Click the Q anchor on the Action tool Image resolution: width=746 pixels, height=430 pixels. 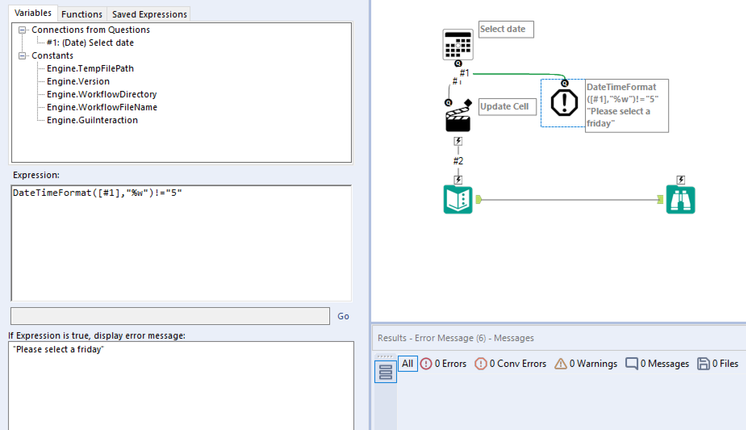[448, 102]
